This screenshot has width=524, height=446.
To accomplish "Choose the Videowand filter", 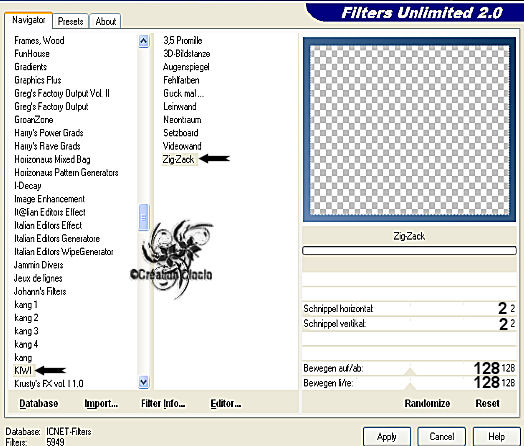I will (182, 146).
